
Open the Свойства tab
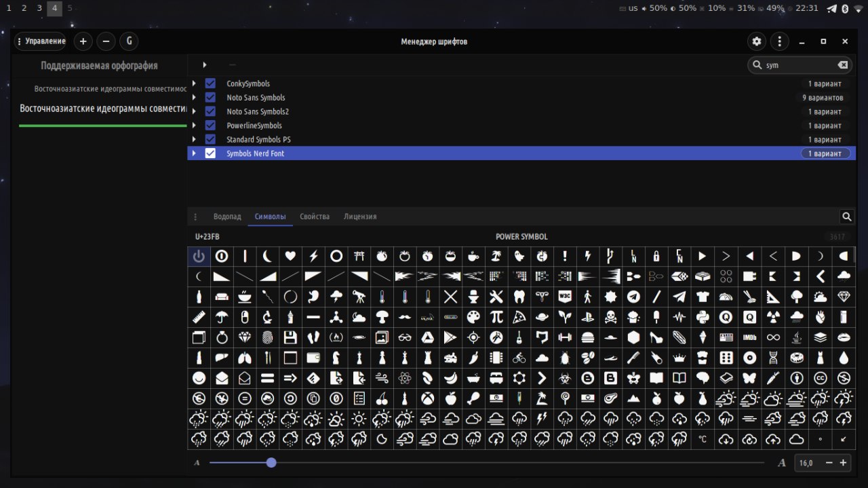tap(315, 217)
